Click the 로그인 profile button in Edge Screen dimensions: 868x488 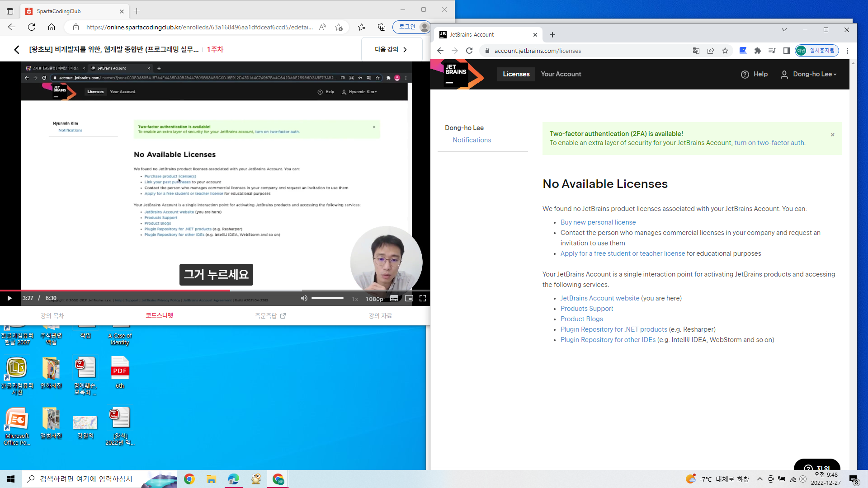click(x=411, y=27)
